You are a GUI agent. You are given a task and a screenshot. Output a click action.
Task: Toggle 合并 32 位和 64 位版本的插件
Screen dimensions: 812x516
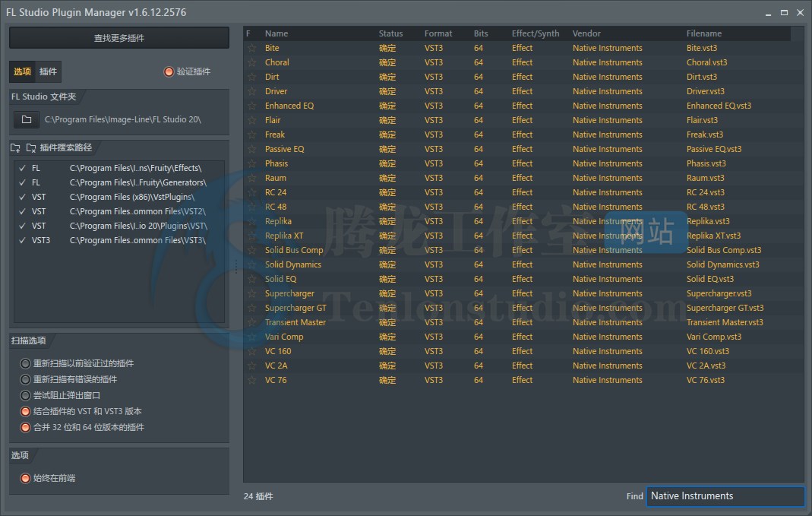point(25,427)
